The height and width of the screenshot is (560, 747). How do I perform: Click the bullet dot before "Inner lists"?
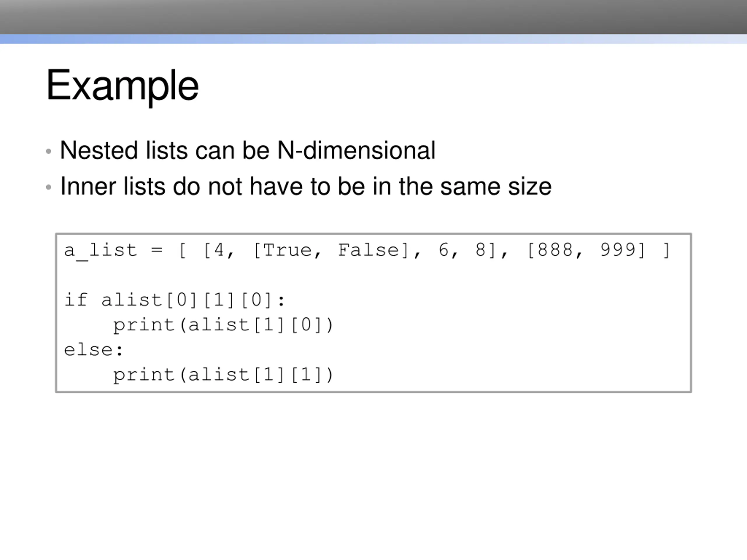coord(49,187)
